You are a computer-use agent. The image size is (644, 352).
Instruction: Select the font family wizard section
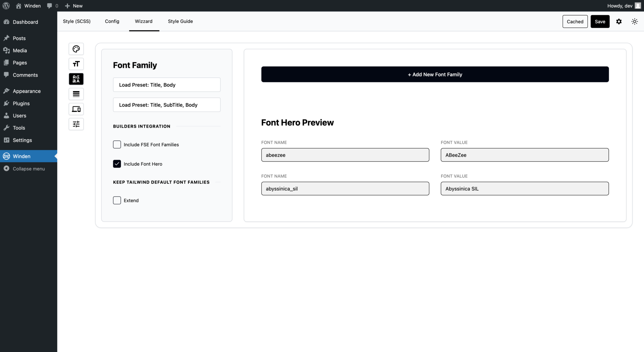76,79
